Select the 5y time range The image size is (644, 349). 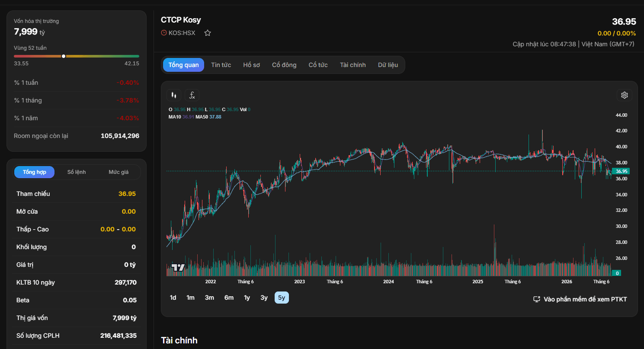tap(282, 298)
